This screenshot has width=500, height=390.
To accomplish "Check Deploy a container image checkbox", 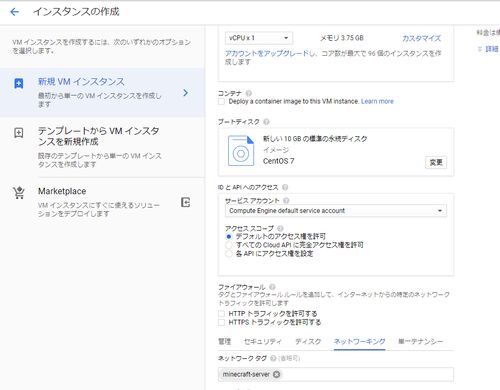I will click(x=221, y=101).
